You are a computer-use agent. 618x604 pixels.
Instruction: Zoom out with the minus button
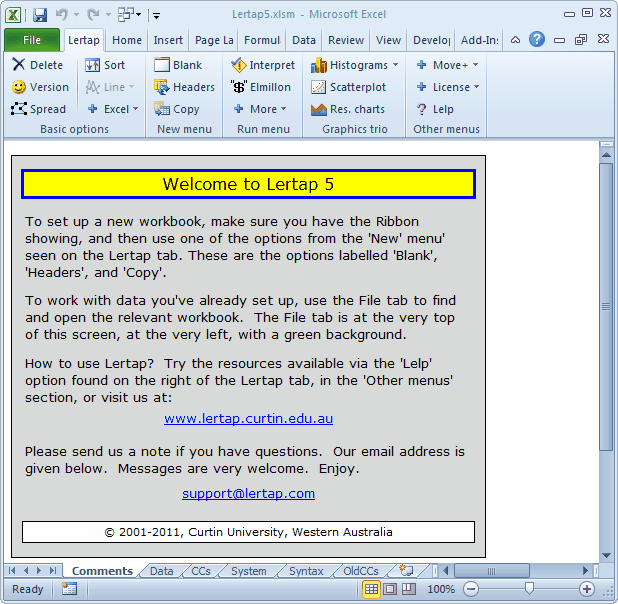(x=471, y=589)
